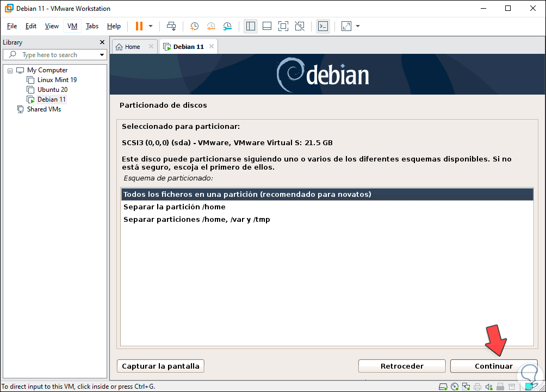Viewport: 546px width, 392px height.
Task: Close the Library panel
Action: [x=102, y=42]
